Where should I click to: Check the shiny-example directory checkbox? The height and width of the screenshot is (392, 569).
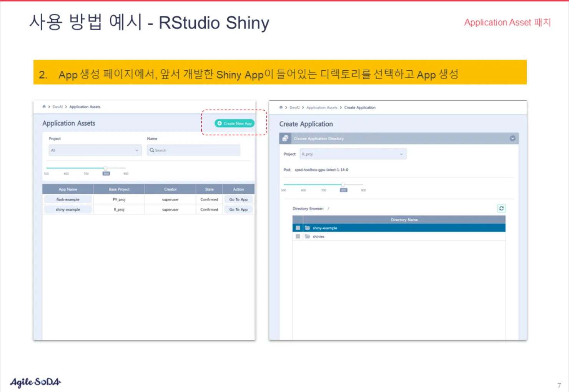298,228
